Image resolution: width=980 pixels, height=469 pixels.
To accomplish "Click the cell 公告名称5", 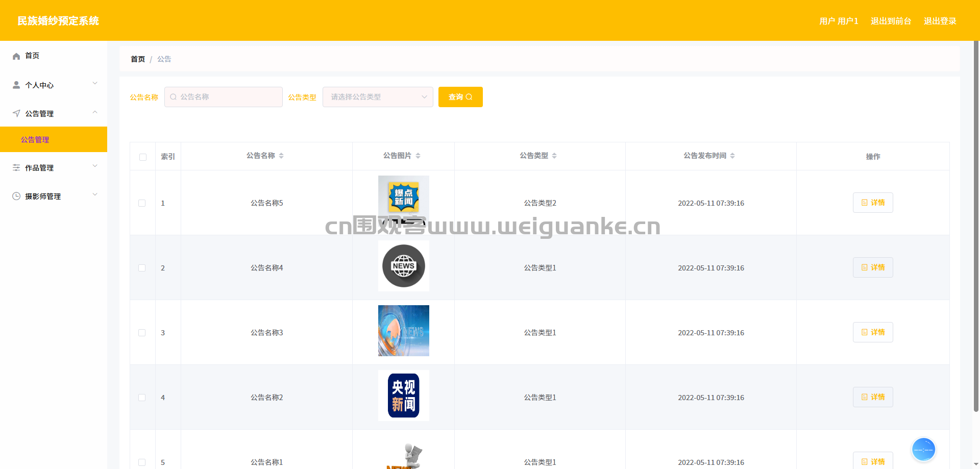I will (x=266, y=203).
